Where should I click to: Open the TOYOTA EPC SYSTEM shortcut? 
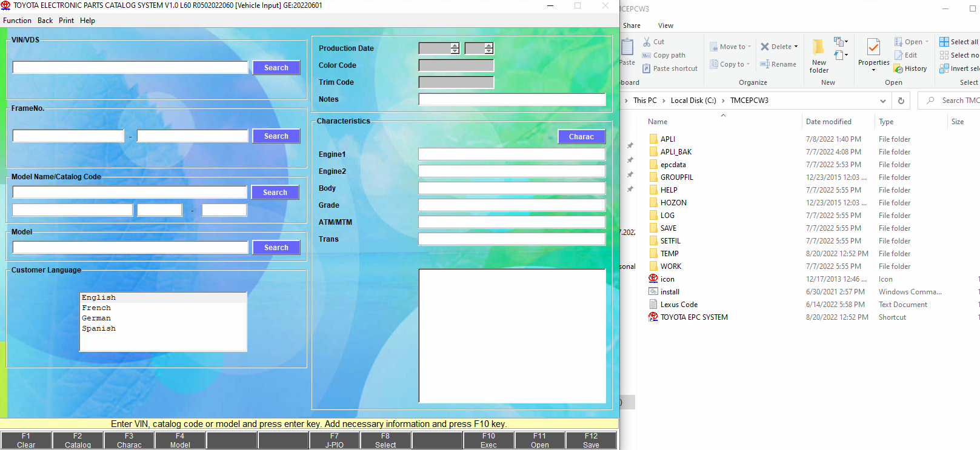pos(693,317)
